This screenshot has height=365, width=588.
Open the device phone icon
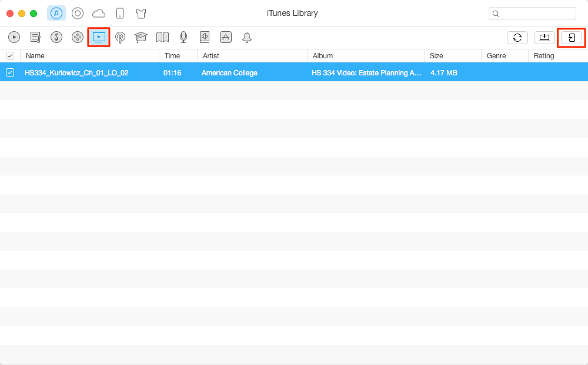pyautogui.click(x=120, y=14)
